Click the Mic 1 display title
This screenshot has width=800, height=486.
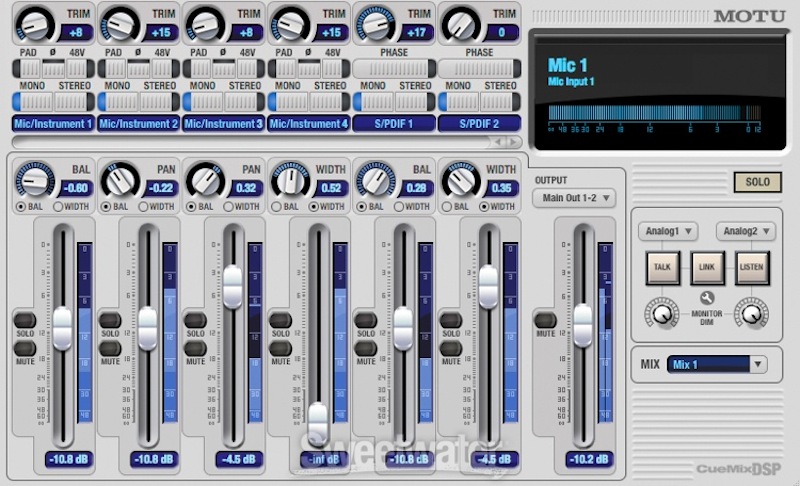567,65
